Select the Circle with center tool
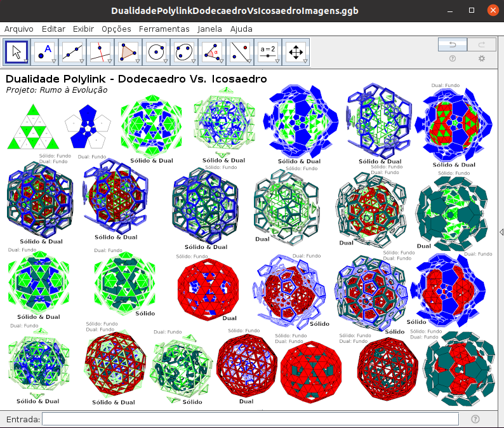This screenshot has height=428, width=504. point(156,51)
